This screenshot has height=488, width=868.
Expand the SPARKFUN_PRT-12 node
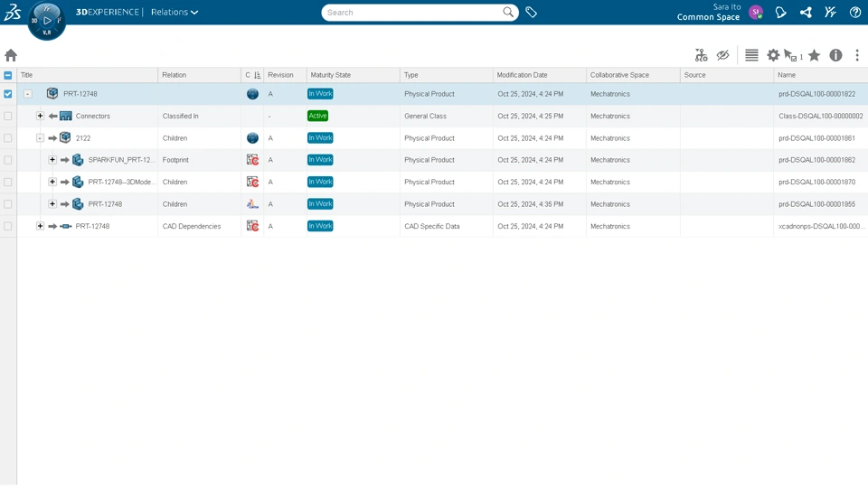click(52, 159)
